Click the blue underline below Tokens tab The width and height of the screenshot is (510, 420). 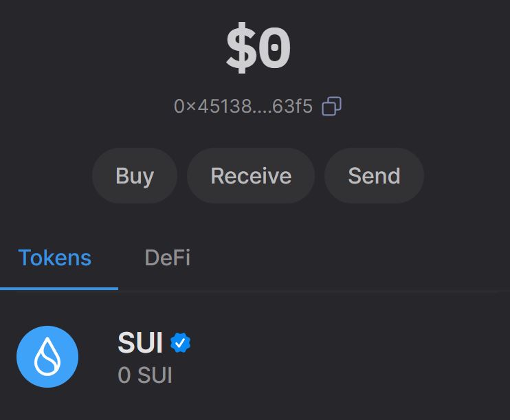(59, 288)
